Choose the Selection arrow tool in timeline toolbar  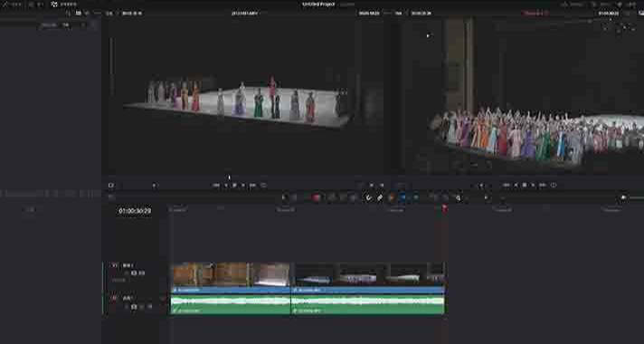coord(283,197)
